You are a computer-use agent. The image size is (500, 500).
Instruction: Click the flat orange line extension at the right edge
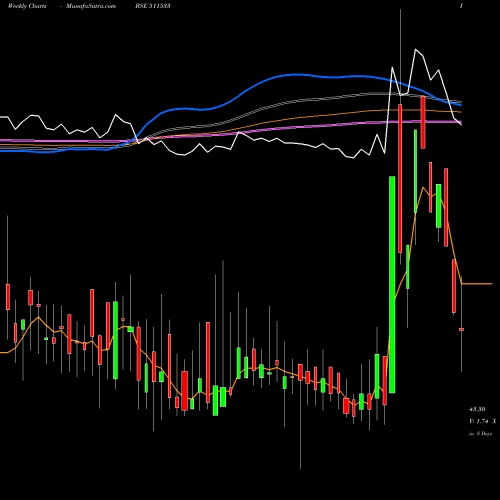[x=477, y=284]
